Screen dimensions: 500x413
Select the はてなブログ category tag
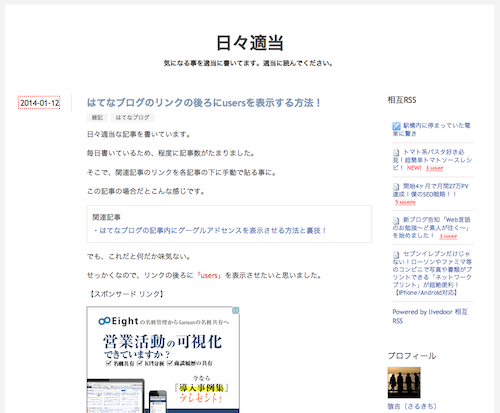pyautogui.click(x=132, y=117)
